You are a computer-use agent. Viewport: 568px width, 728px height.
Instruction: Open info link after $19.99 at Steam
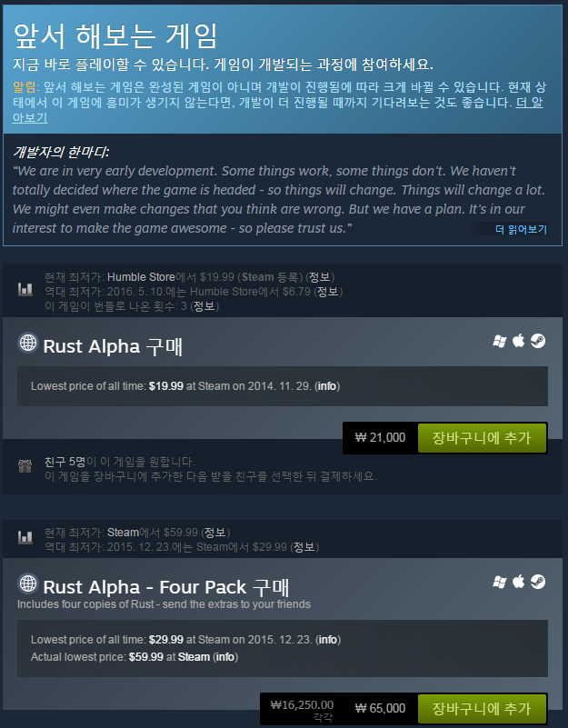tap(327, 386)
